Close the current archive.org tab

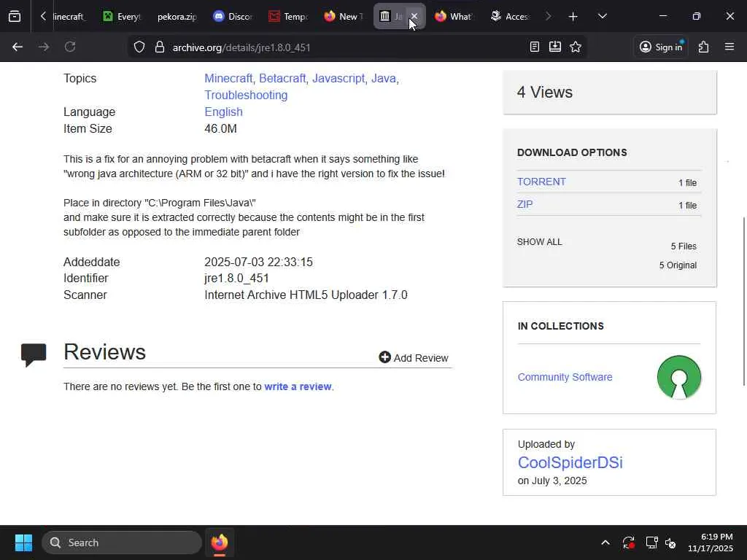click(414, 17)
